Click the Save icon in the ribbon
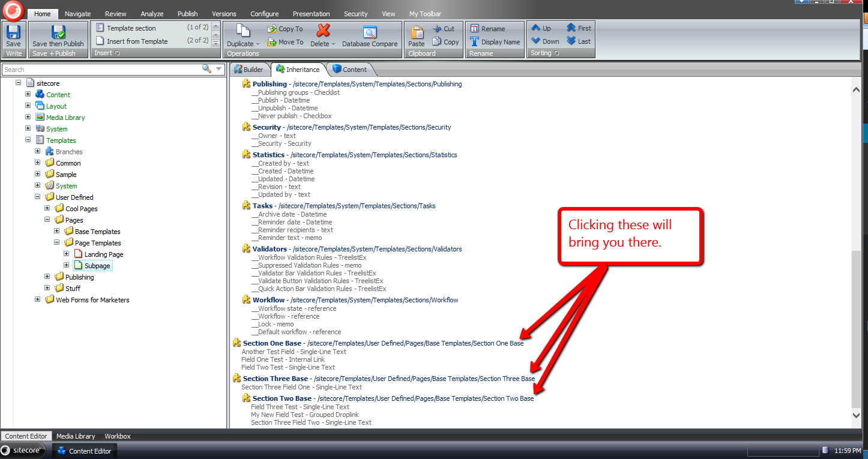The width and height of the screenshot is (868, 459). coord(13,32)
